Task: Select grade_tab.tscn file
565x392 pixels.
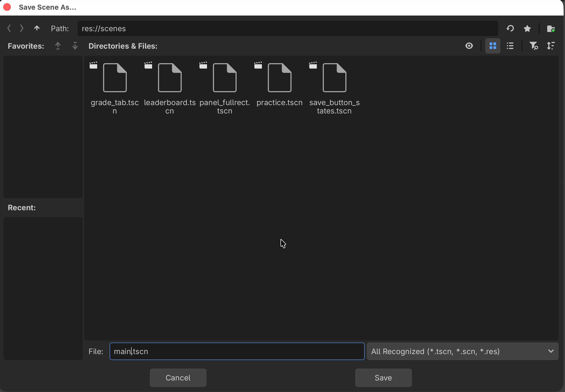Action: (x=115, y=88)
